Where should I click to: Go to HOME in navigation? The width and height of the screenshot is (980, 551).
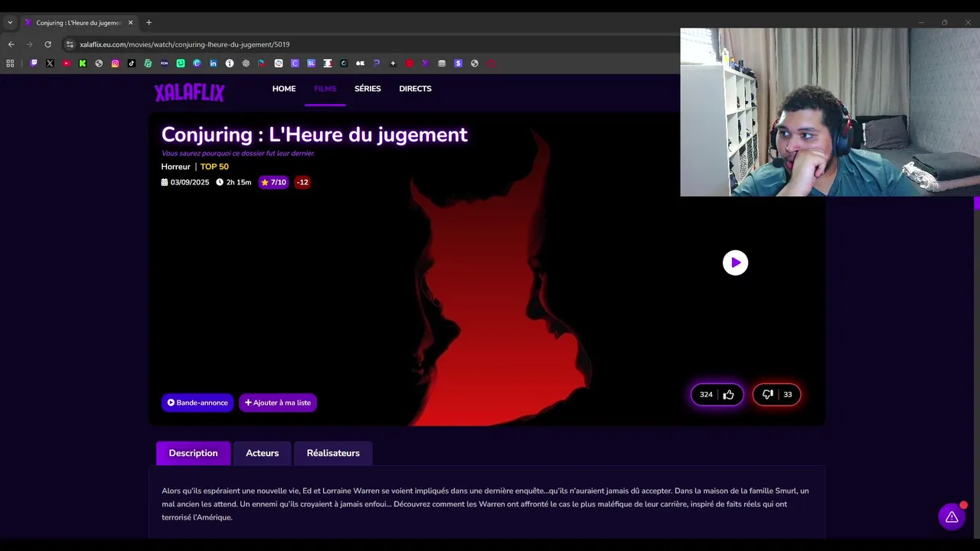284,89
